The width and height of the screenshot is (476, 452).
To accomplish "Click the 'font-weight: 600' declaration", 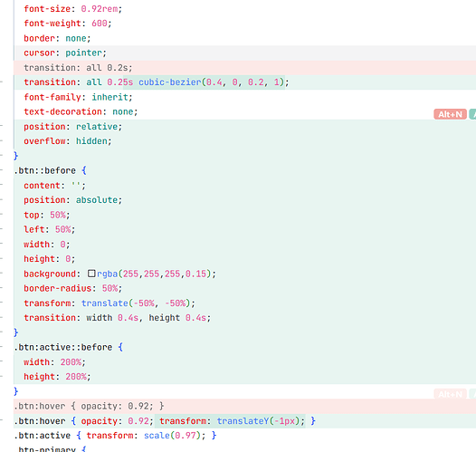I will pyautogui.click(x=68, y=24).
